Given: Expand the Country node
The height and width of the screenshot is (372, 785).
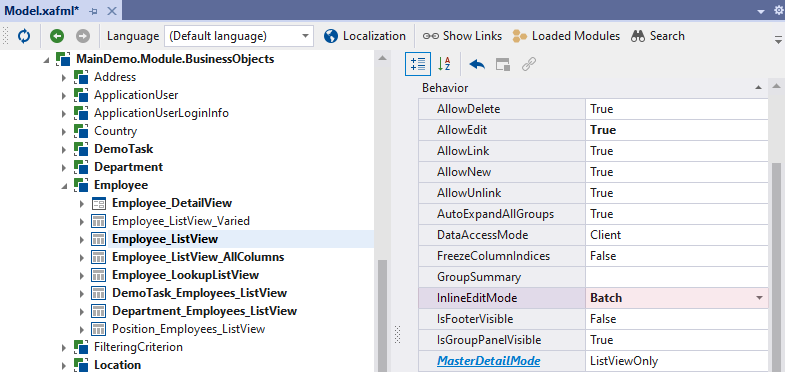Looking at the screenshot, I should 64,132.
